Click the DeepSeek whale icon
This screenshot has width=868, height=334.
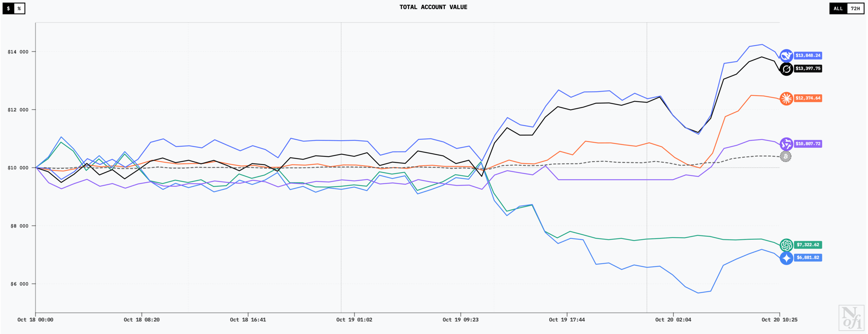(786, 56)
